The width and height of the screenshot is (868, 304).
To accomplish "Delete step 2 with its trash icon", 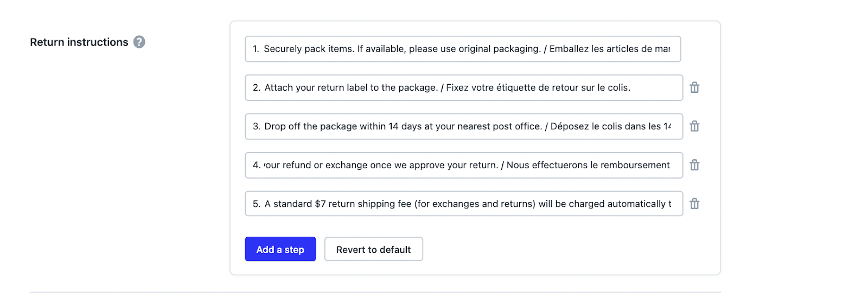I will point(694,87).
